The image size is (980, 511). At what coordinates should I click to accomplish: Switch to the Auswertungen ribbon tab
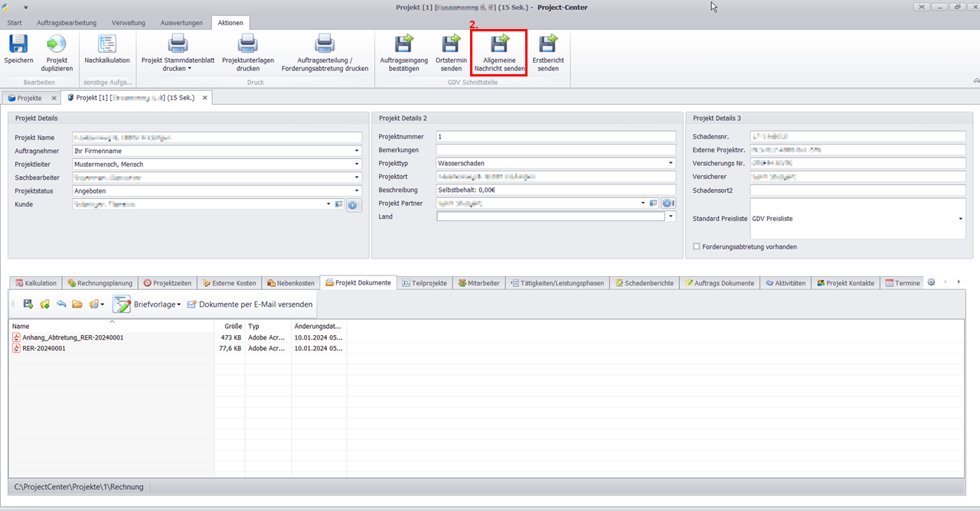tap(181, 23)
